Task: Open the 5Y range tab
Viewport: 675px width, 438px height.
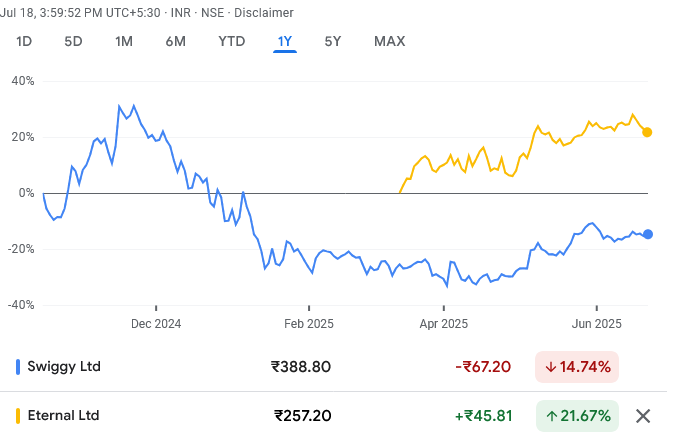Action: pos(333,41)
